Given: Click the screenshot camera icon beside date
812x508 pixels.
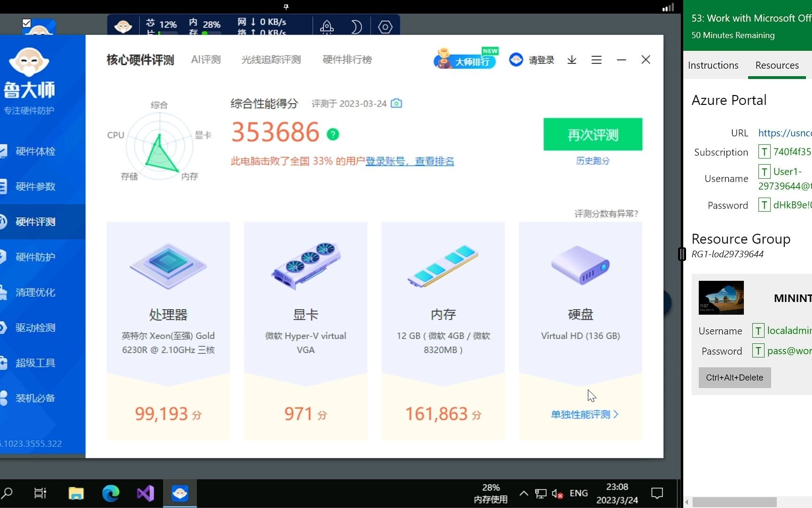Looking at the screenshot, I should click(x=397, y=103).
